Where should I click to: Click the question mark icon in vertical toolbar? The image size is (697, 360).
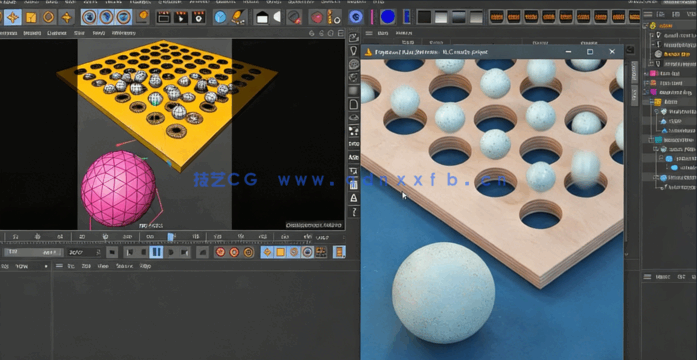tap(354, 212)
